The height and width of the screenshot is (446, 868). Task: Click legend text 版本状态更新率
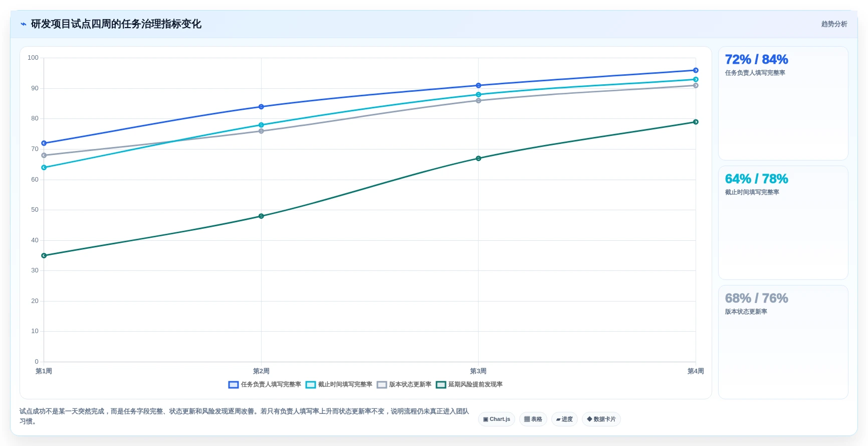click(410, 385)
